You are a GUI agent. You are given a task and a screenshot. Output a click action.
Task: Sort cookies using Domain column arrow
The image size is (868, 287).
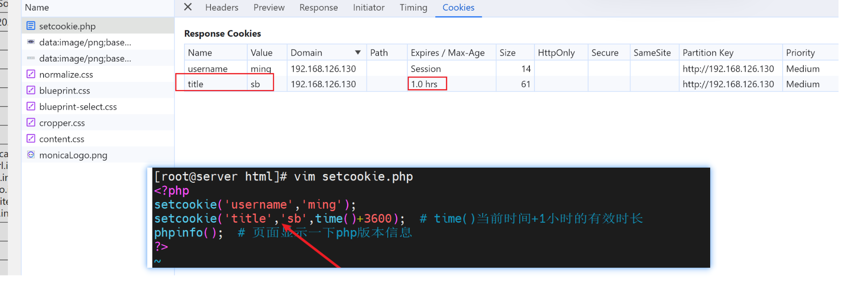(x=358, y=52)
